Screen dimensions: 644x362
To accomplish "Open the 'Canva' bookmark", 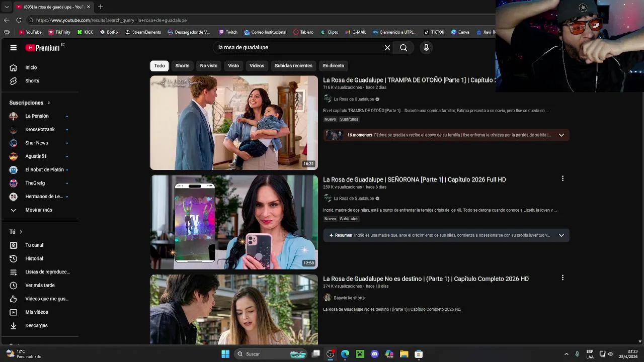I will coord(460,32).
